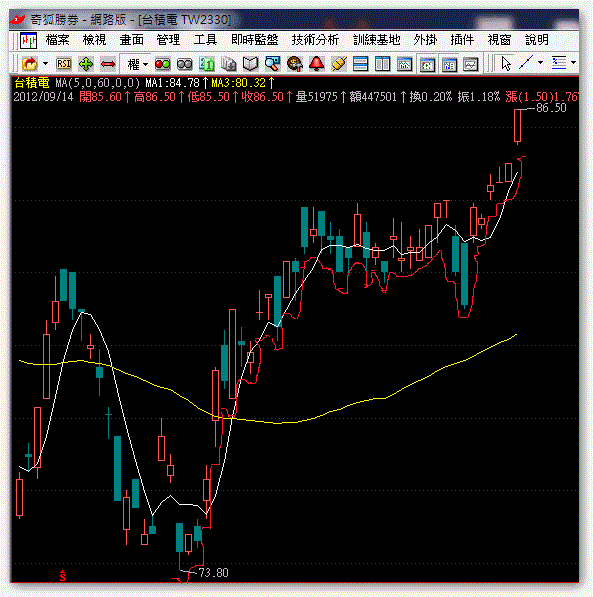The width and height of the screenshot is (593, 597).
Task: Select the vertical split window layout icon
Action: tap(382, 64)
